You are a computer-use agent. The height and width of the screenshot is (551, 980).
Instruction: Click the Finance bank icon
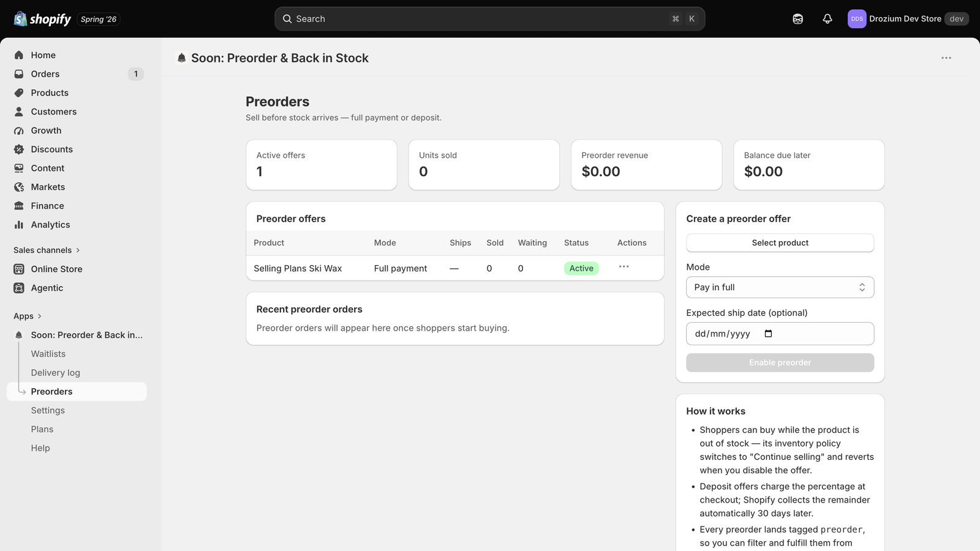coord(19,206)
